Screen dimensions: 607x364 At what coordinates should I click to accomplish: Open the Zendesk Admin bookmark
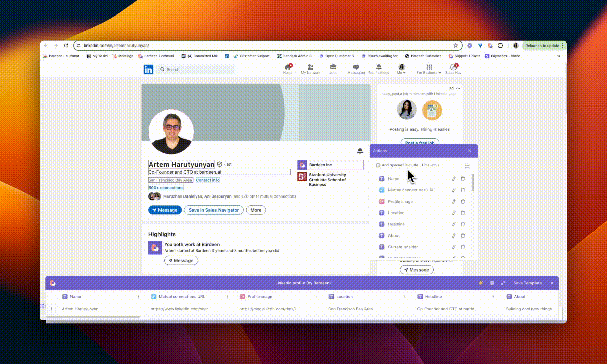(296, 56)
